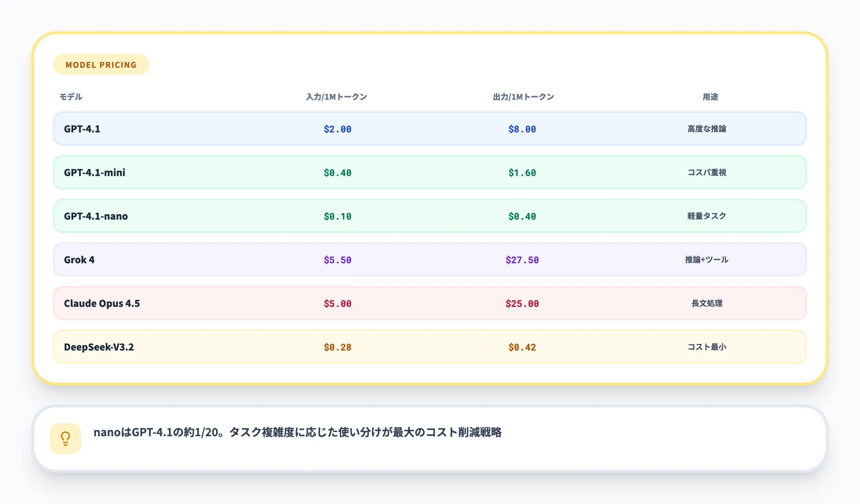860x504 pixels.
Task: Select the MODEL PRICING badge
Action: pyautogui.click(x=101, y=64)
